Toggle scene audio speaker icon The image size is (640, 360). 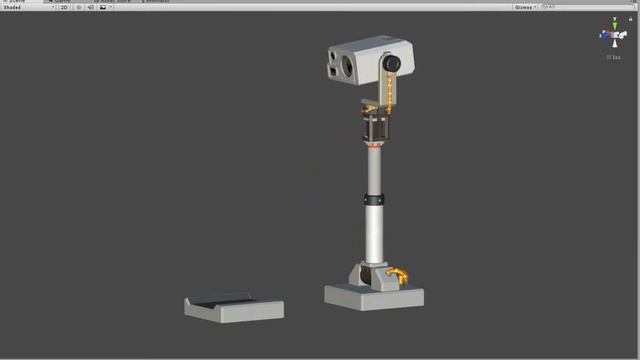click(91, 7)
